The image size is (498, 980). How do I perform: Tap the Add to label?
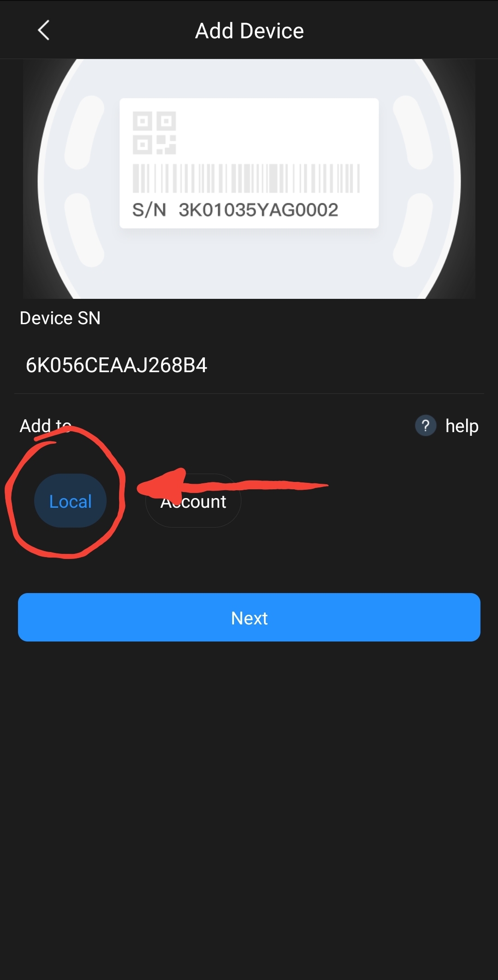[45, 426]
